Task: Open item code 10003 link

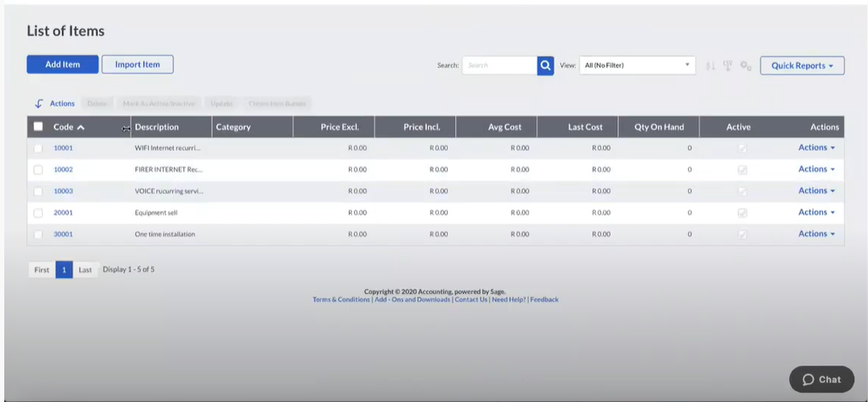Action: pyautogui.click(x=63, y=192)
